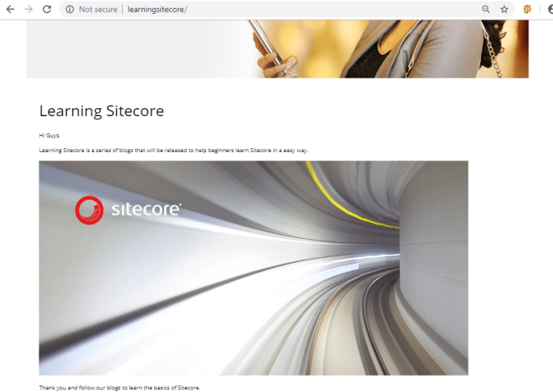Open site information via the info circle icon
This screenshot has width=553, height=392.
(x=70, y=10)
